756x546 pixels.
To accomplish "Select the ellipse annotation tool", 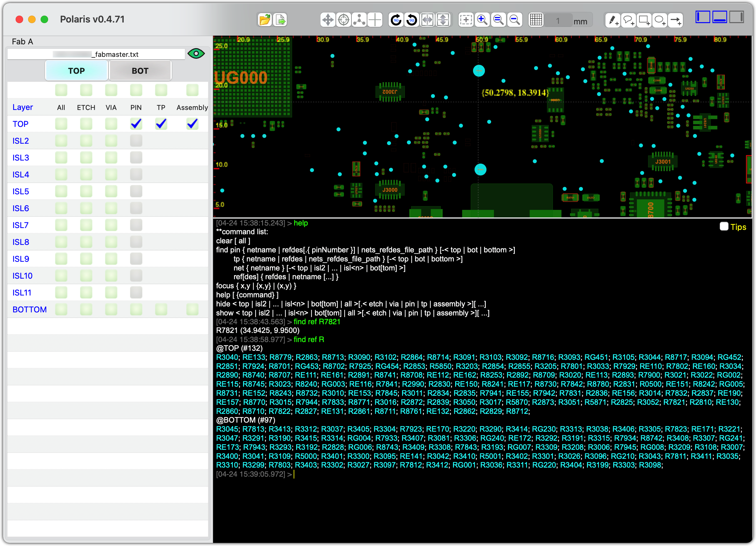I will pyautogui.click(x=660, y=20).
